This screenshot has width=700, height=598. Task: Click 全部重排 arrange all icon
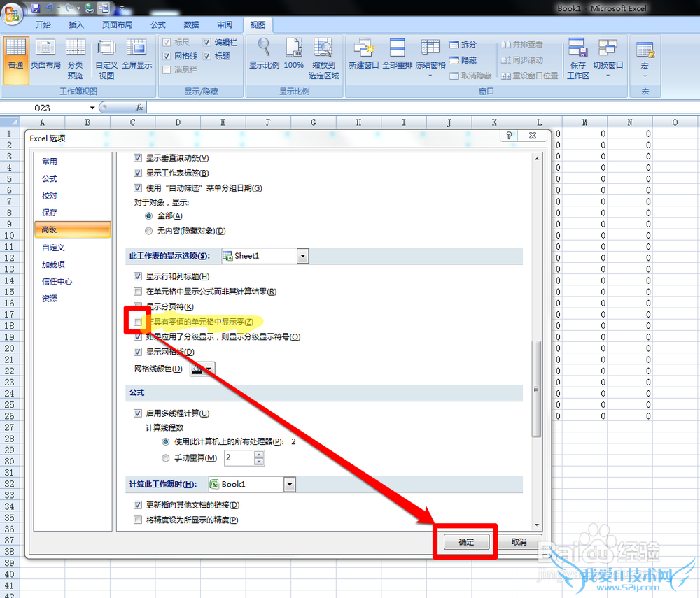tap(398, 54)
